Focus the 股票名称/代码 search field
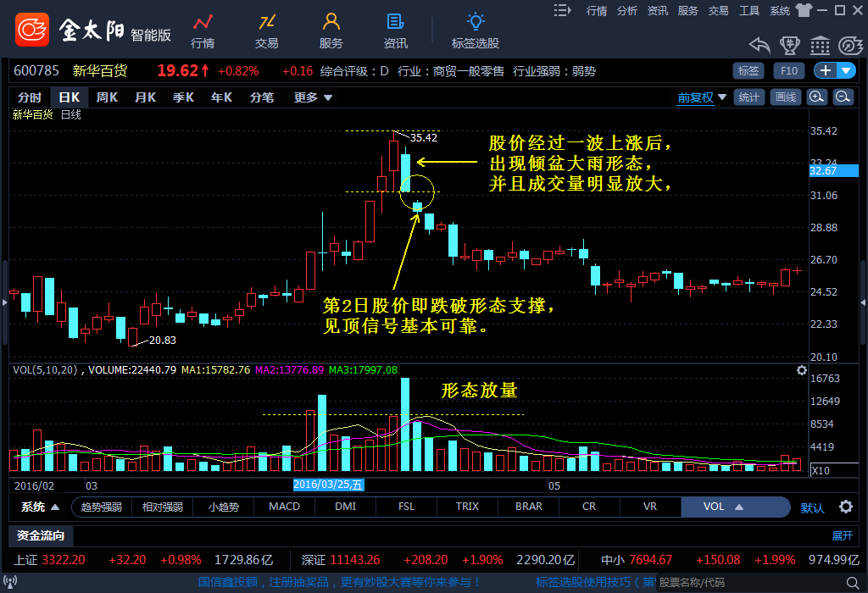 [751, 583]
